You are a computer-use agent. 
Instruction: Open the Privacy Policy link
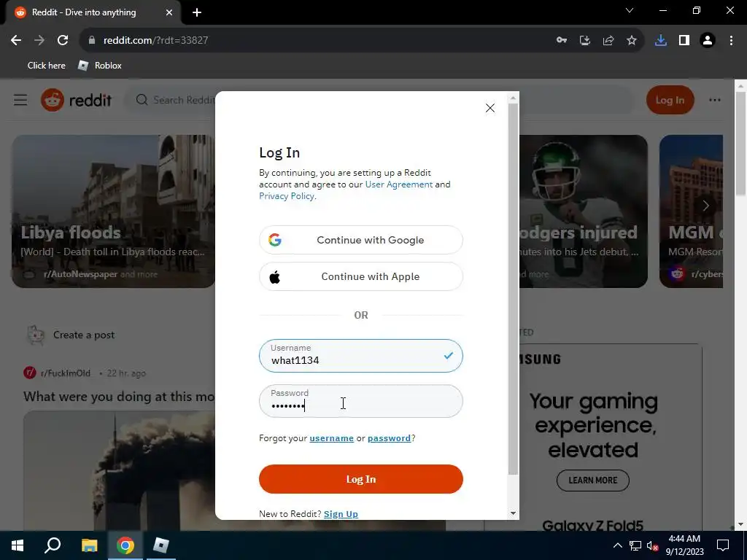(x=286, y=196)
